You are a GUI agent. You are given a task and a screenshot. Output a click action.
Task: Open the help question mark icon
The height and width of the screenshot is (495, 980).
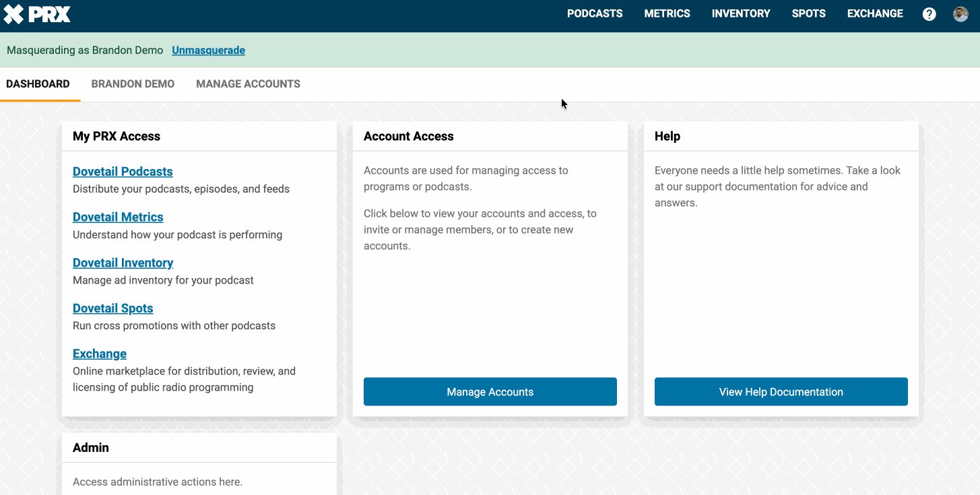click(x=929, y=13)
